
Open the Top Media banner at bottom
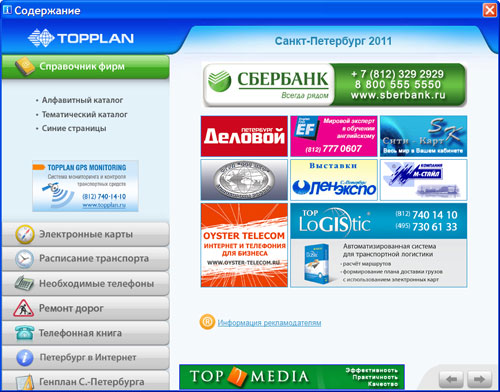click(292, 377)
